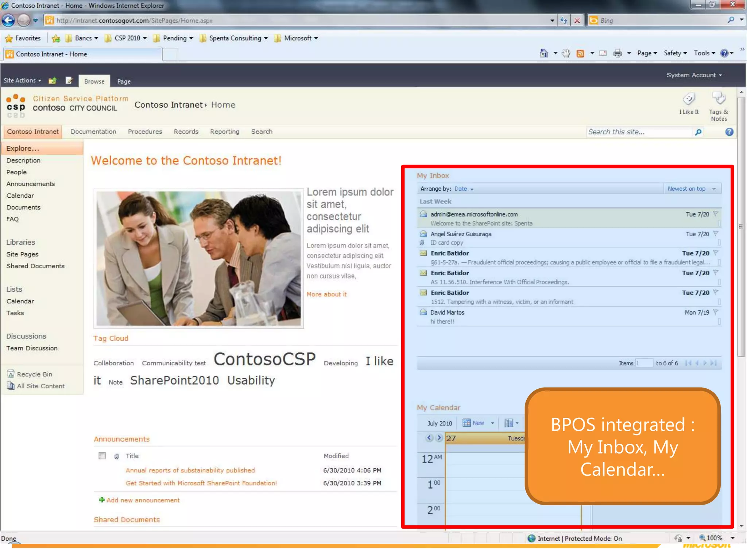Open Reporting in top navigation
Screen dimensions: 747x560
coord(225,132)
